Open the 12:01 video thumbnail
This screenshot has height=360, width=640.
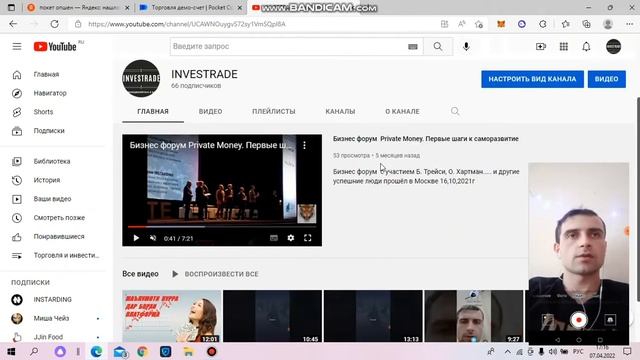coord(171,316)
